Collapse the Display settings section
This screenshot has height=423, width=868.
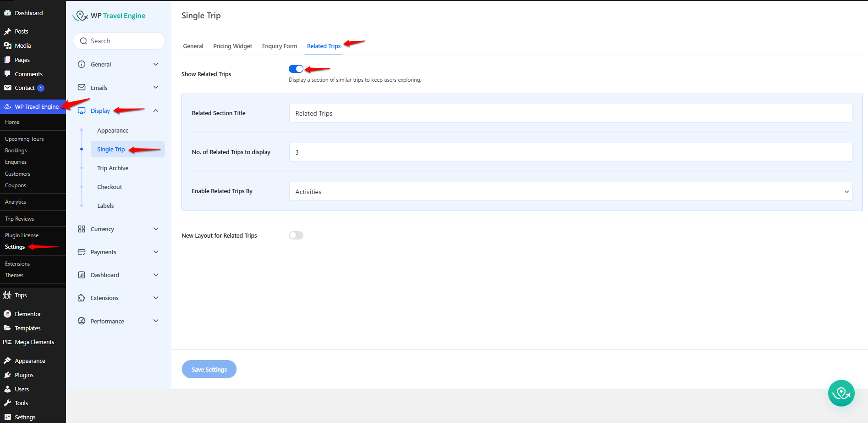(155, 110)
